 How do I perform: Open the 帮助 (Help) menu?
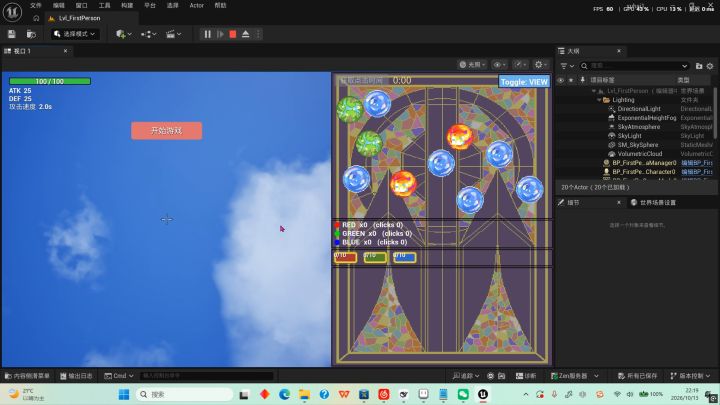click(x=220, y=6)
